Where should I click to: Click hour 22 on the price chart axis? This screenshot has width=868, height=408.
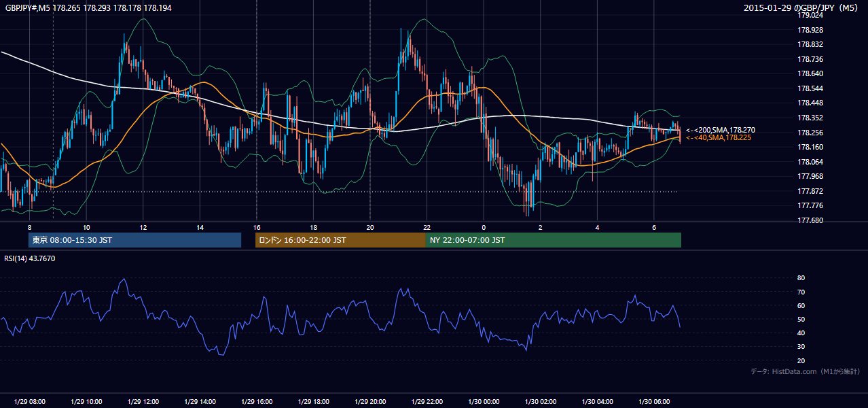(x=427, y=226)
